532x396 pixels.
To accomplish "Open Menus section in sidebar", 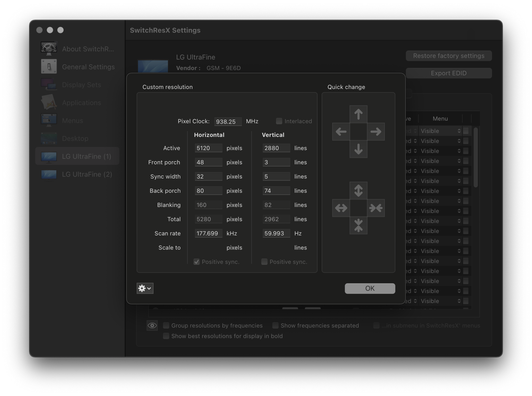I will [x=77, y=121].
